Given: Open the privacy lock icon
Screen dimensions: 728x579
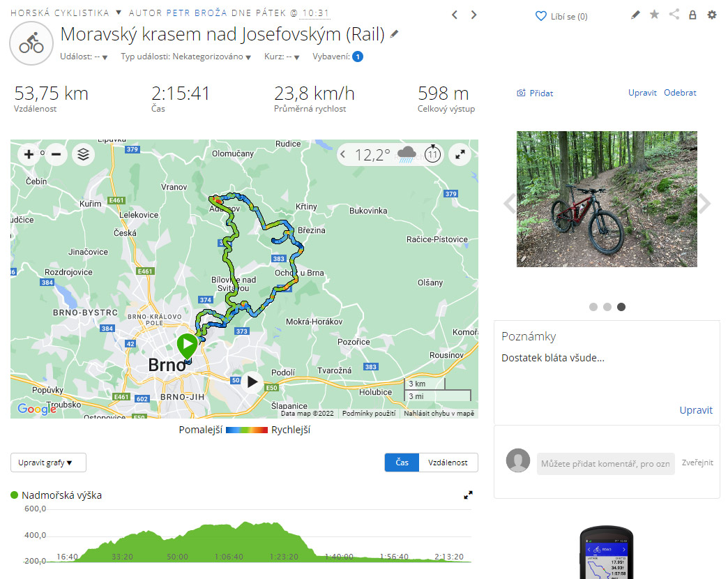Looking at the screenshot, I should [x=692, y=15].
